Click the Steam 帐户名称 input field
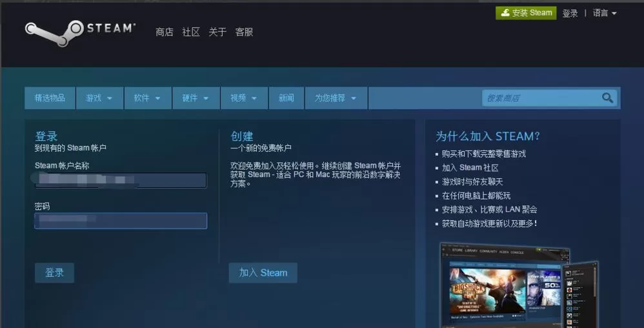The height and width of the screenshot is (328, 644). (x=121, y=180)
